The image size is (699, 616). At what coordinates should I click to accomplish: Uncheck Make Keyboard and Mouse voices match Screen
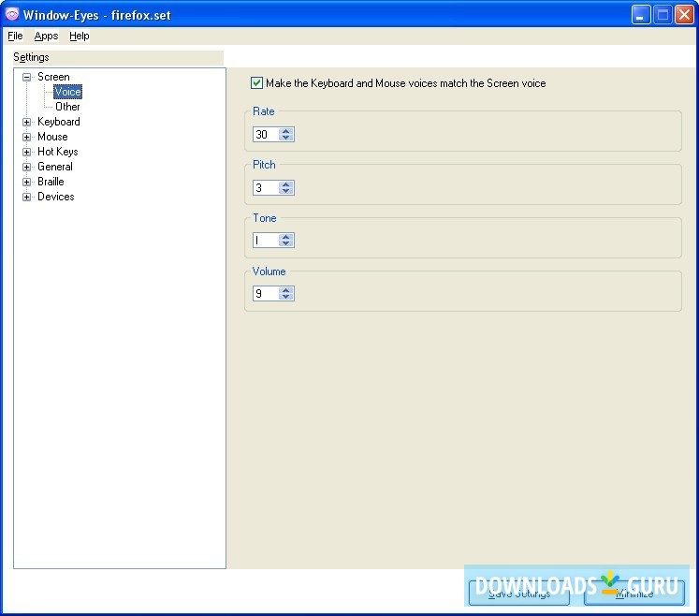click(x=256, y=83)
